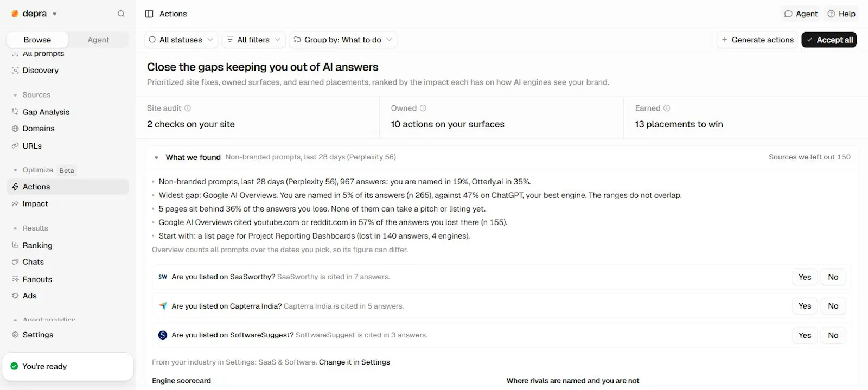
Task: Click the You're ready status card
Action: 68,367
